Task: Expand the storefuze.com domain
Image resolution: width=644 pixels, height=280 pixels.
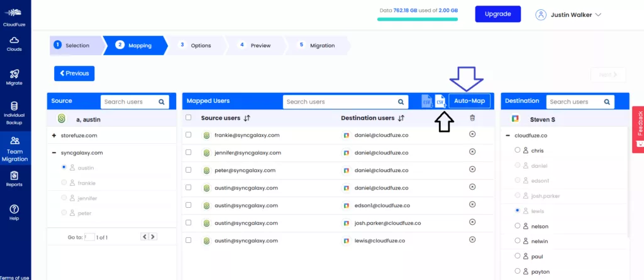Action: click(x=54, y=135)
